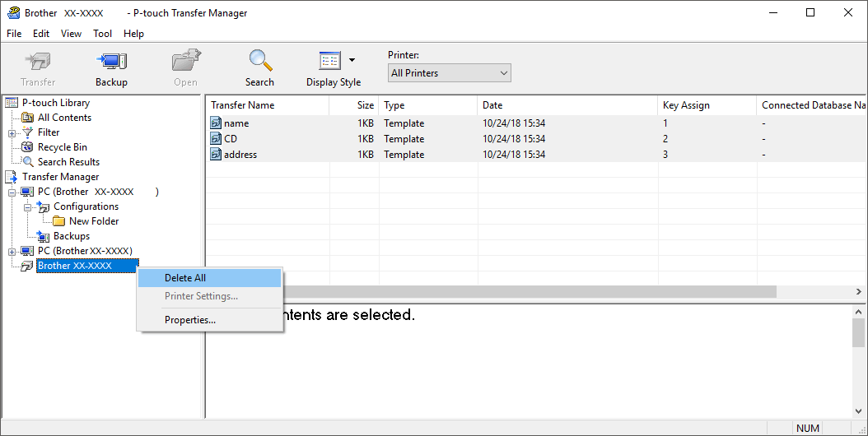Click the Search magnifier toolbar icon
Image resolution: width=868 pixels, height=436 pixels.
pos(260,61)
